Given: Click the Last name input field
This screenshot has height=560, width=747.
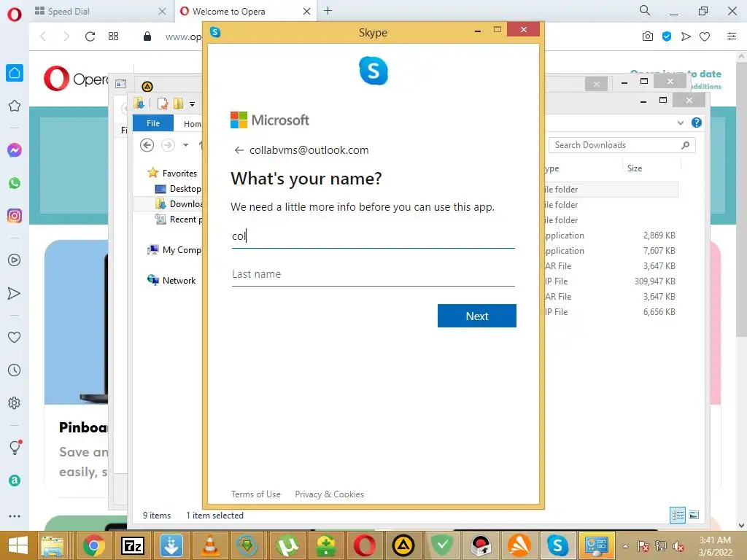Looking at the screenshot, I should [373, 274].
